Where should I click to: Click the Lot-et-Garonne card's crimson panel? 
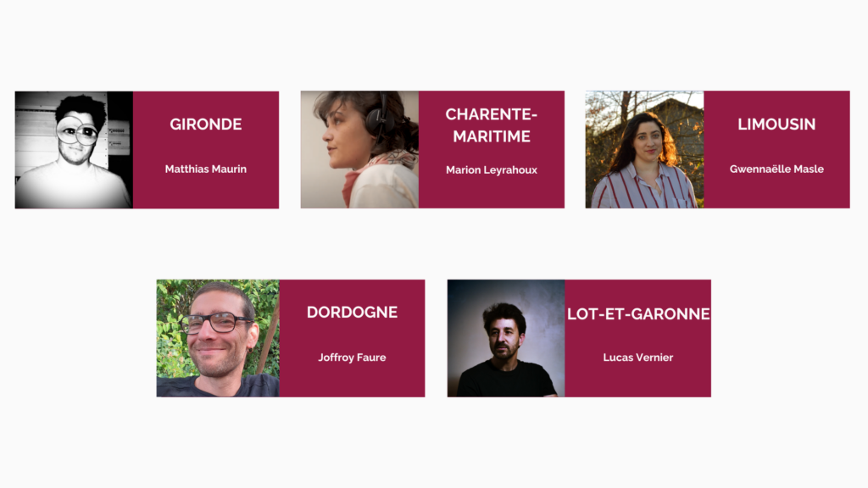637,382
